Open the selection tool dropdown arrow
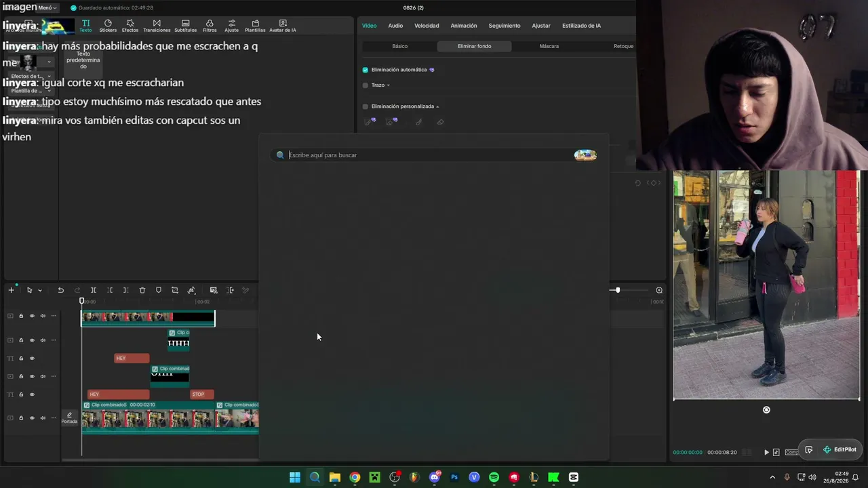868x488 pixels. click(x=40, y=291)
